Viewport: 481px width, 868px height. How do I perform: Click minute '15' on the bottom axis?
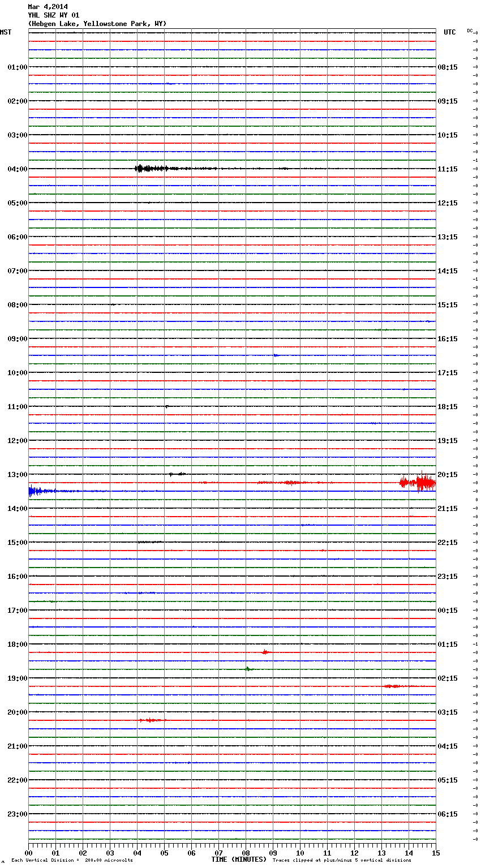pyautogui.click(x=436, y=853)
